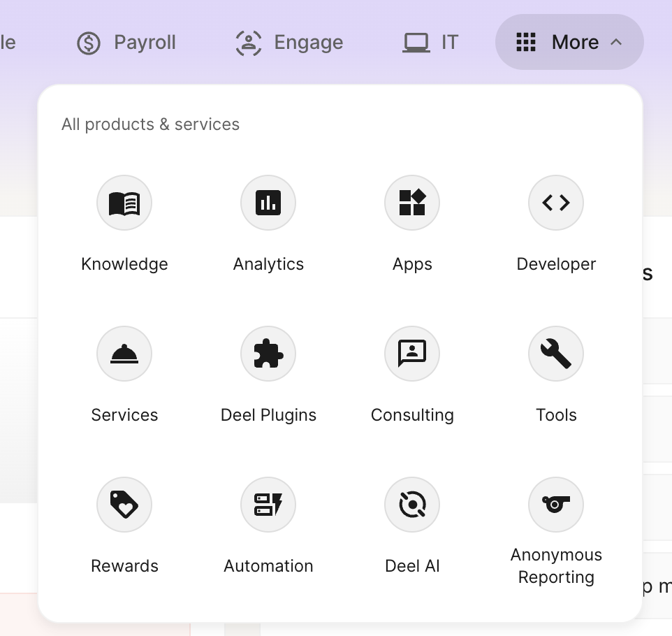Open the Knowledge book icon
This screenshot has width=672, height=636.
(124, 203)
